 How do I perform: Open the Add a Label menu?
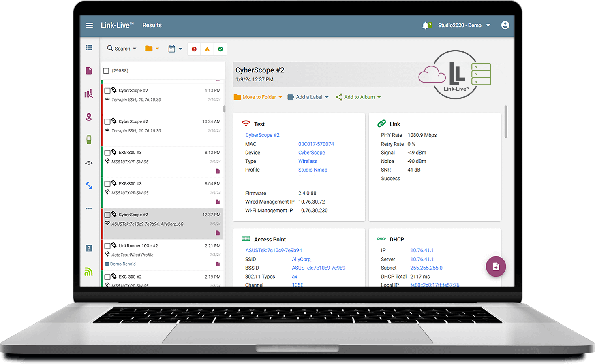coord(308,97)
